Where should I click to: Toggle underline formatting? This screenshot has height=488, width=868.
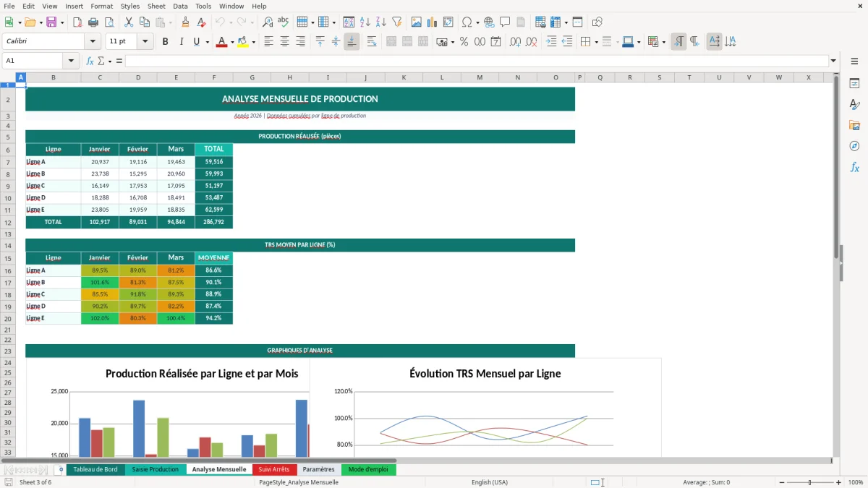[196, 42]
